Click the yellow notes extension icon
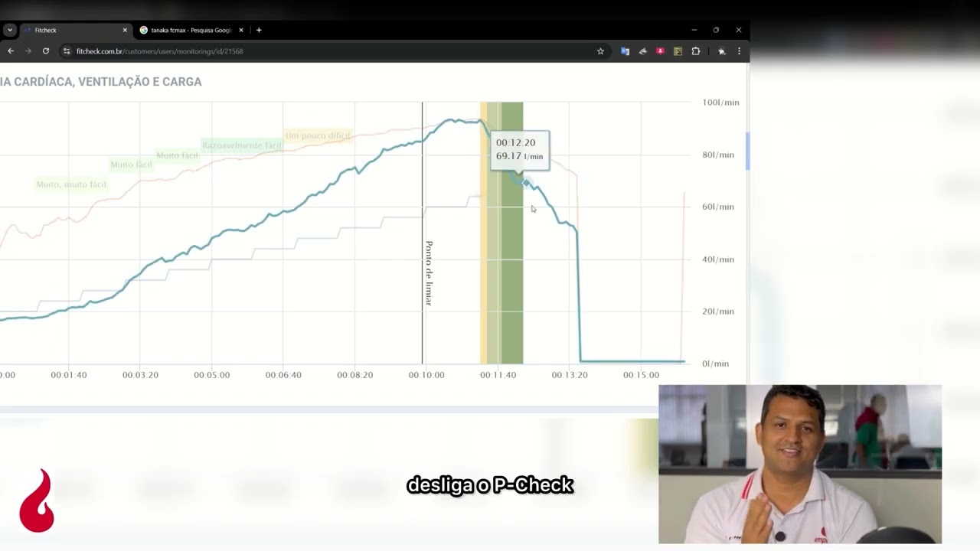Viewport: 980px width, 551px height. pos(678,51)
